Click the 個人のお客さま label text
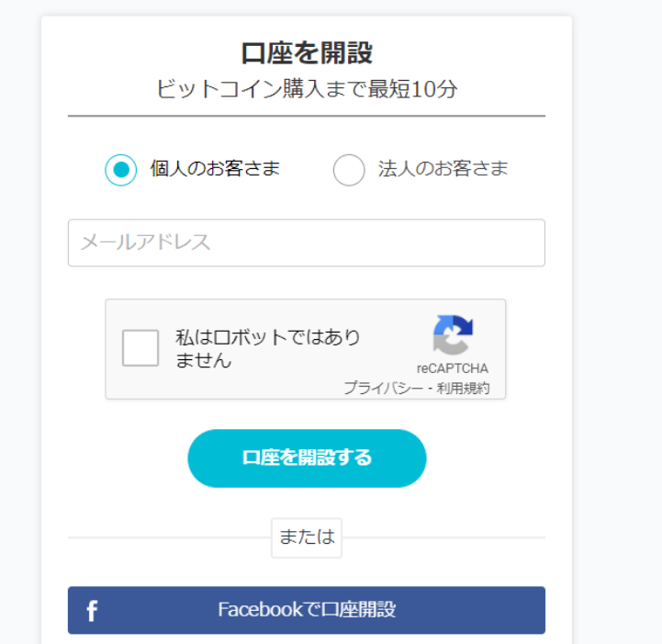The image size is (662, 644). click(216, 168)
